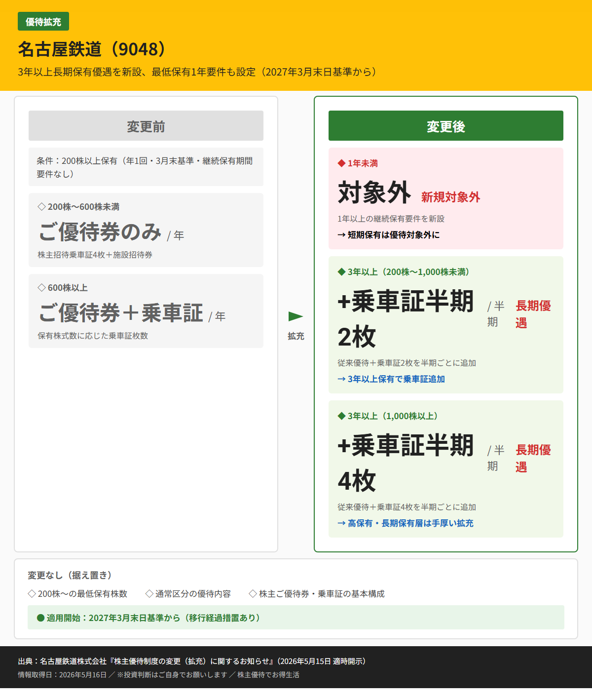The width and height of the screenshot is (592, 700).
Task: Click the green diamond beside 3年以上（1,000株以上）
Action: pos(341,416)
